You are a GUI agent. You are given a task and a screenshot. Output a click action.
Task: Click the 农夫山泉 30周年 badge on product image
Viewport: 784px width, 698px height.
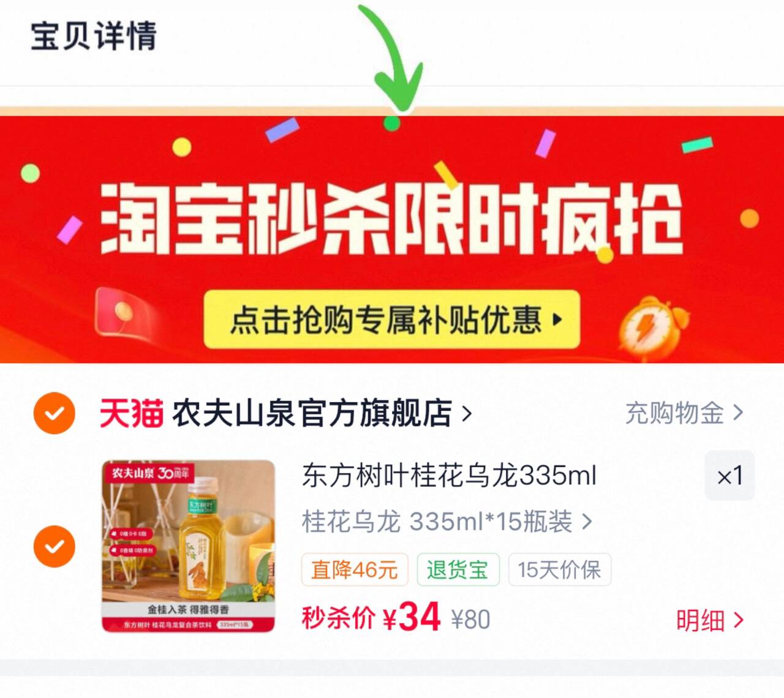[150, 473]
